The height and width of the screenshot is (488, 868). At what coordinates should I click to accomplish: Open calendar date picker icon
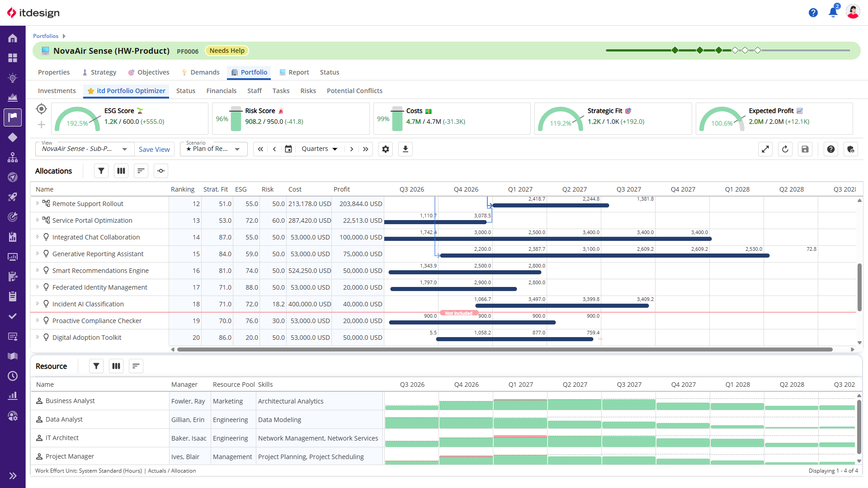coord(288,149)
